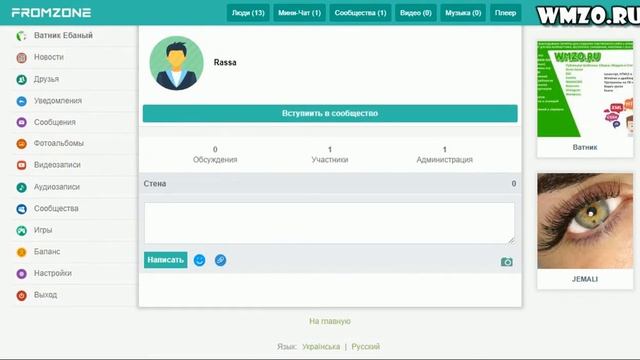
Task: Click the Аудиозаписи icon
Action: tap(21, 187)
